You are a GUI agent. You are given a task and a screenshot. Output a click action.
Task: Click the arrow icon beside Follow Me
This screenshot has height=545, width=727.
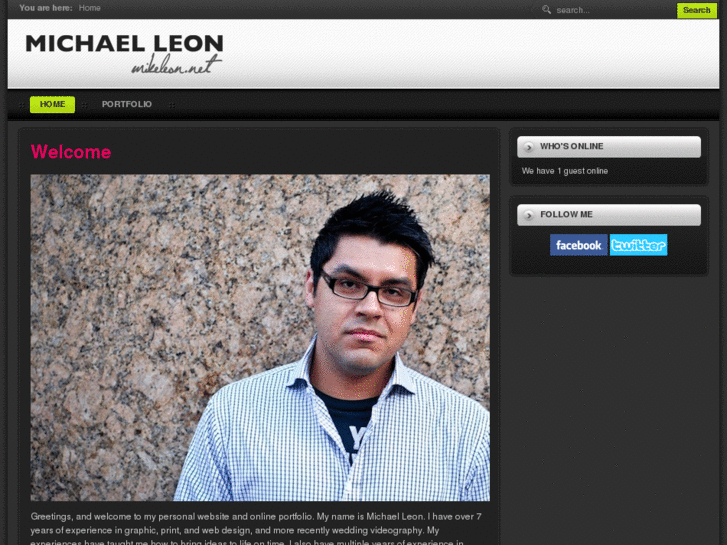[528, 215]
